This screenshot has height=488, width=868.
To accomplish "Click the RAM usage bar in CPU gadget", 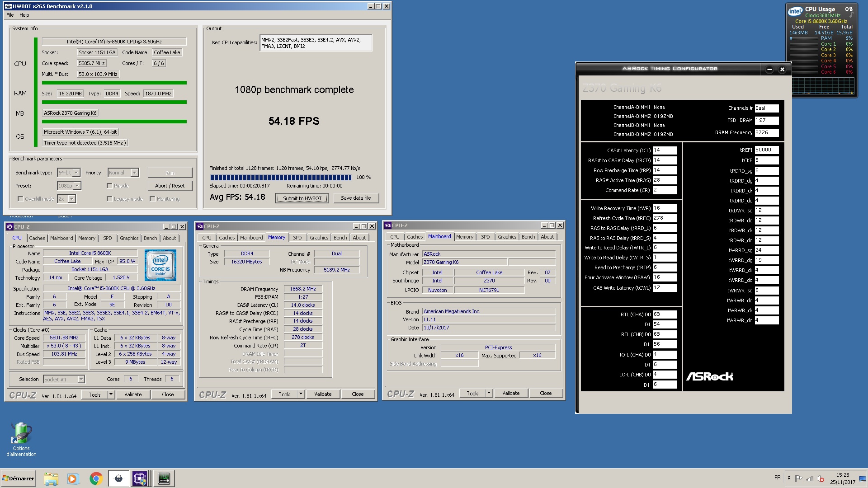I will click(804, 38).
